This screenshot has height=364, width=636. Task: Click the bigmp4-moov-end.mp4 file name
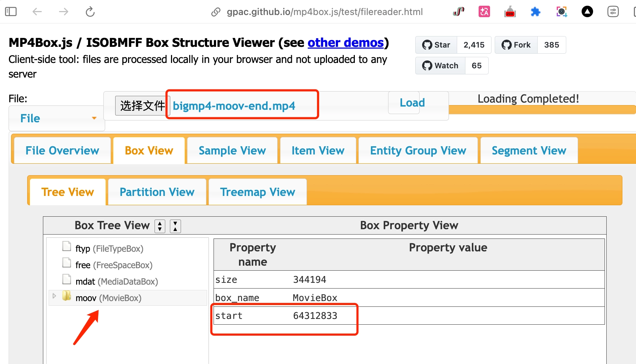[x=234, y=106]
